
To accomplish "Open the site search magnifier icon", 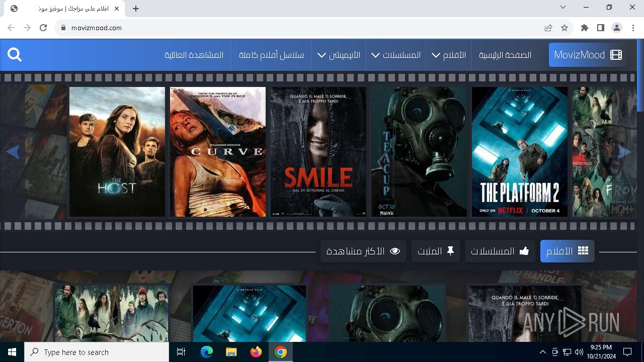I will point(15,55).
